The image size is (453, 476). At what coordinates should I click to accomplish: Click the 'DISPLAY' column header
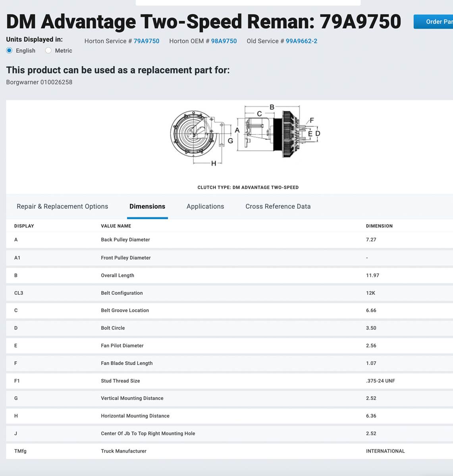pyautogui.click(x=24, y=226)
